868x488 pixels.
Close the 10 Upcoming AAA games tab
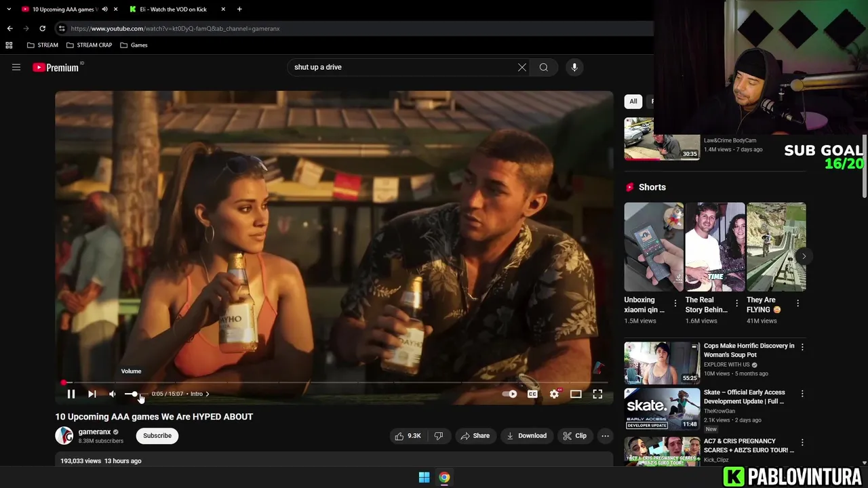(116, 9)
